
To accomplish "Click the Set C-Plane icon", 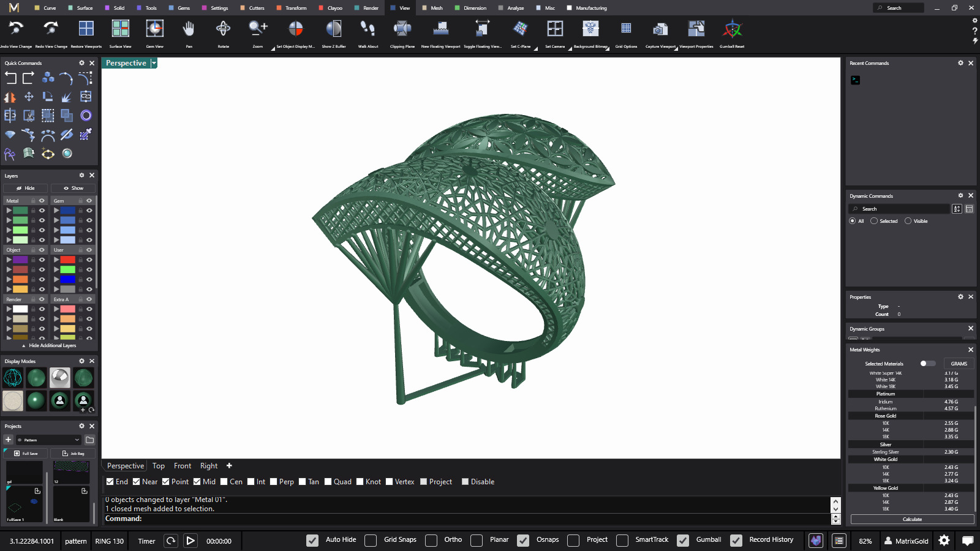I will click(x=521, y=29).
